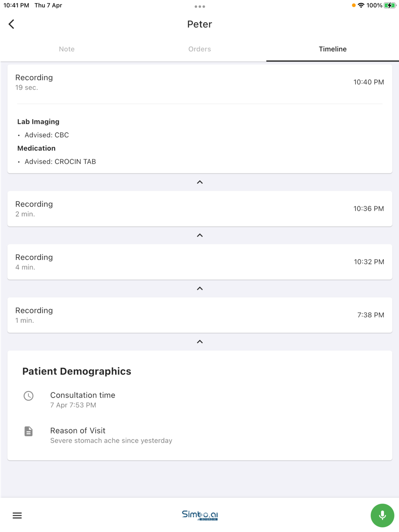
Task: Open the hamburger menu
Action: 17,515
